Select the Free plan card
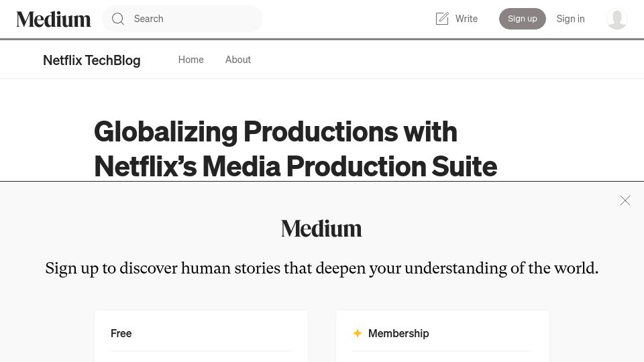 tap(201, 336)
